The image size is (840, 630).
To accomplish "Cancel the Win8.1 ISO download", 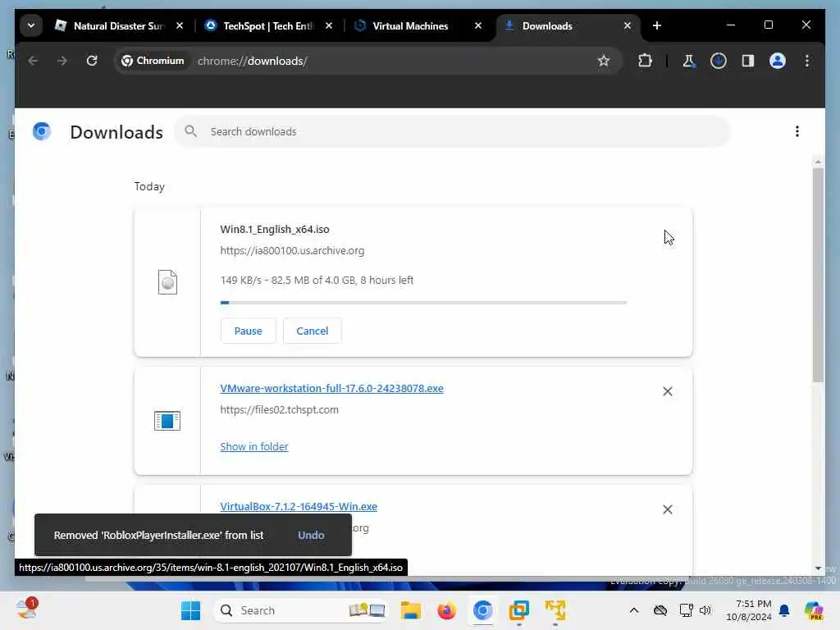I will (313, 331).
